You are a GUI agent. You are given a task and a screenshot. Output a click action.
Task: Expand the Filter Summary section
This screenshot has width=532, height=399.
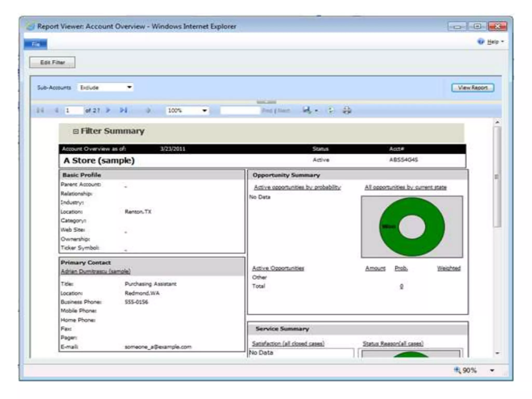tap(76, 131)
